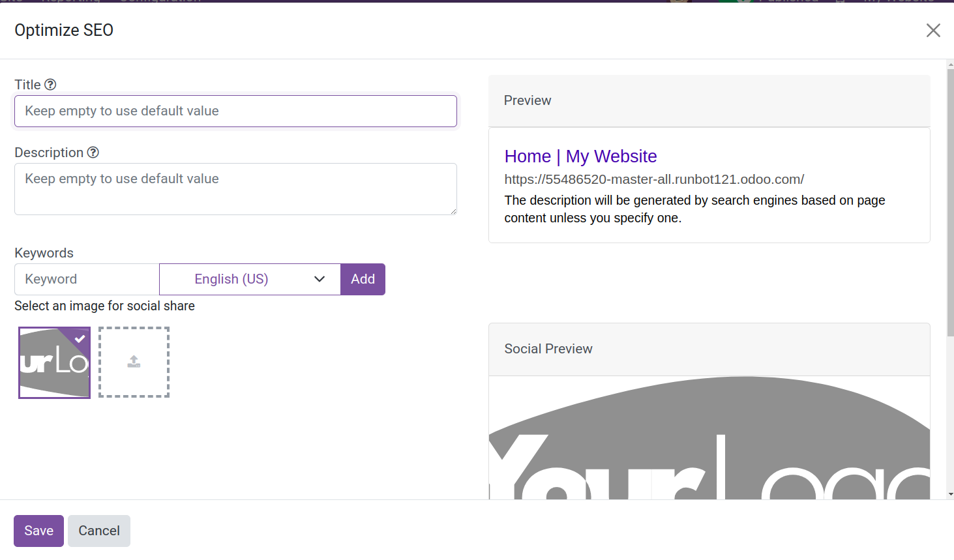
Task: Click the scrollbar up arrow
Action: pos(950,65)
